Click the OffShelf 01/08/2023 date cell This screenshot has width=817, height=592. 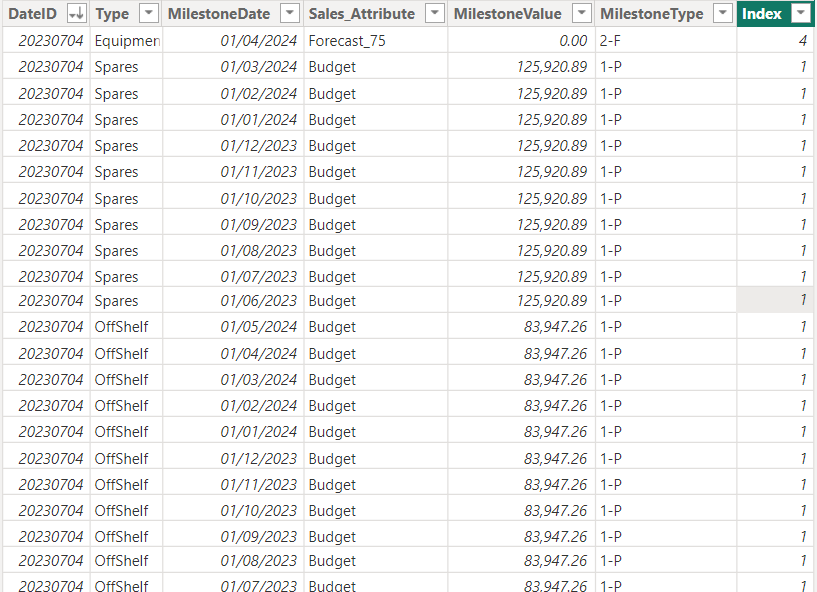233,561
